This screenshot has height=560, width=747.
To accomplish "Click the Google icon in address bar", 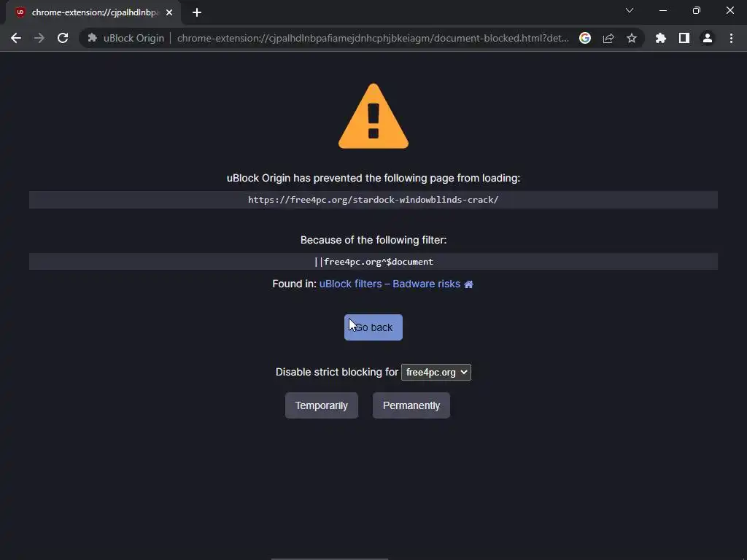I will (585, 38).
